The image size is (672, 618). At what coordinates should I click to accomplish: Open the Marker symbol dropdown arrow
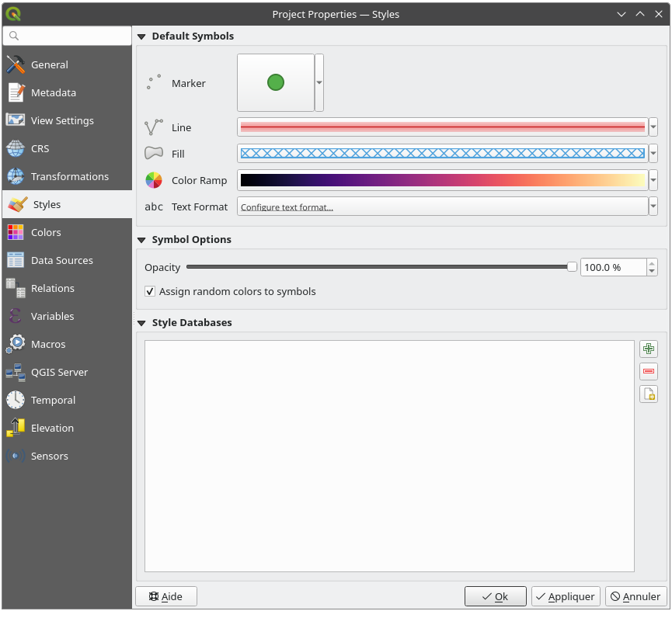(x=319, y=83)
